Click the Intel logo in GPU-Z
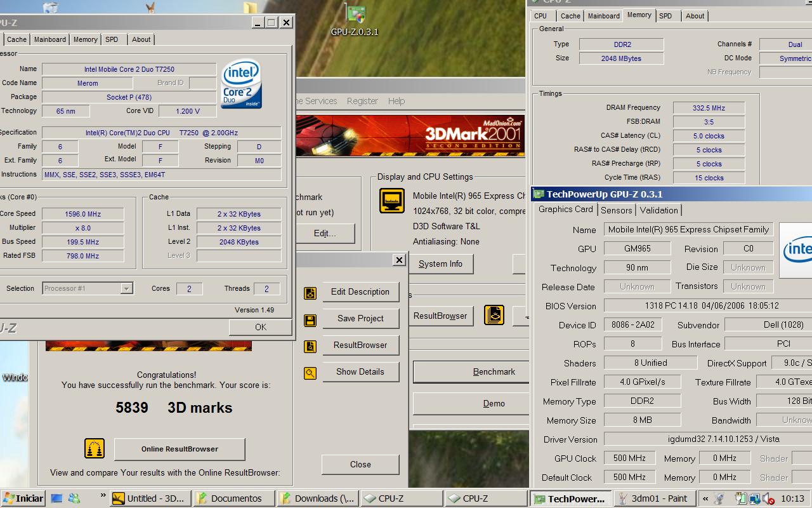Image resolution: width=812 pixels, height=508 pixels. (797, 250)
